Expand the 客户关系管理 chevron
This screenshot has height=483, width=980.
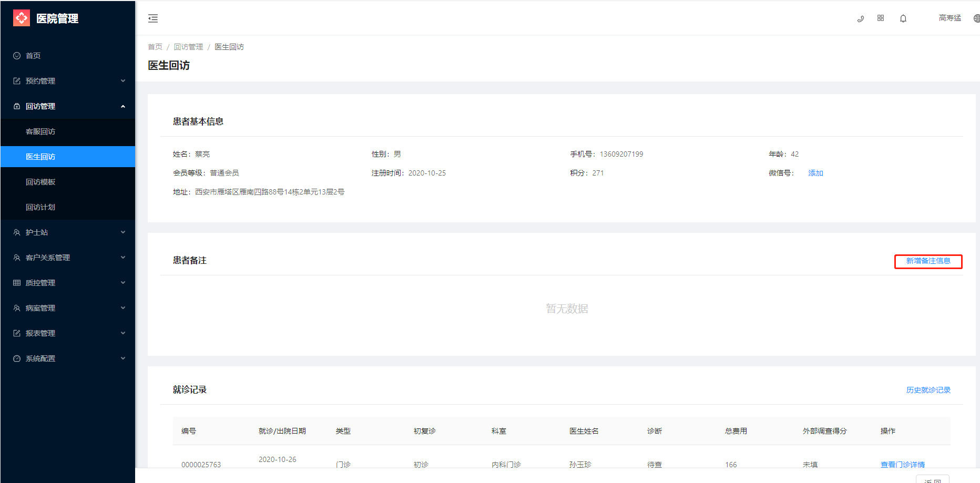pyautogui.click(x=123, y=258)
